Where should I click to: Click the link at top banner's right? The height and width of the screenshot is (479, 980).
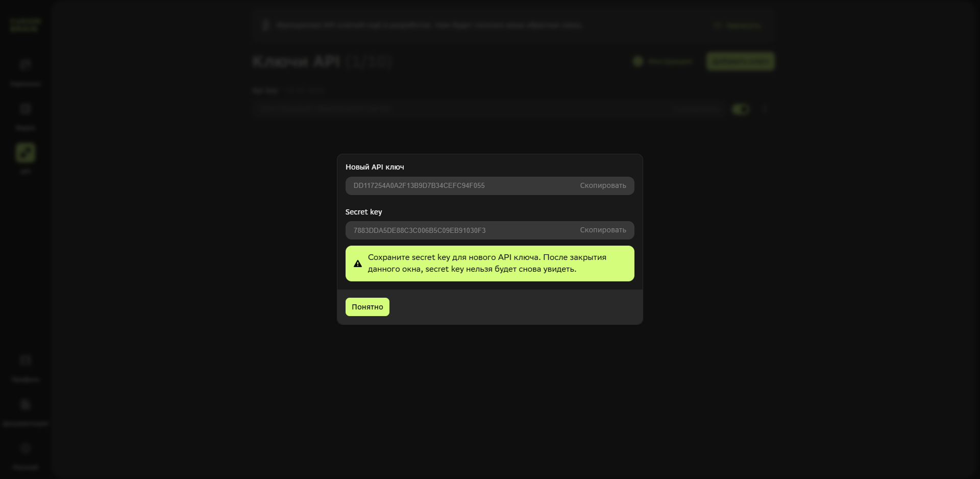pyautogui.click(x=739, y=26)
